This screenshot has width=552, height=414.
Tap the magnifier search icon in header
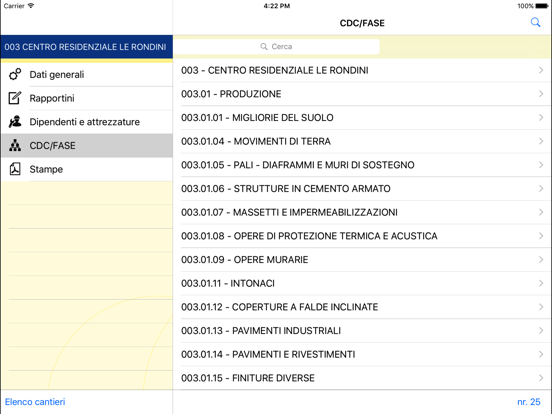pyautogui.click(x=535, y=23)
